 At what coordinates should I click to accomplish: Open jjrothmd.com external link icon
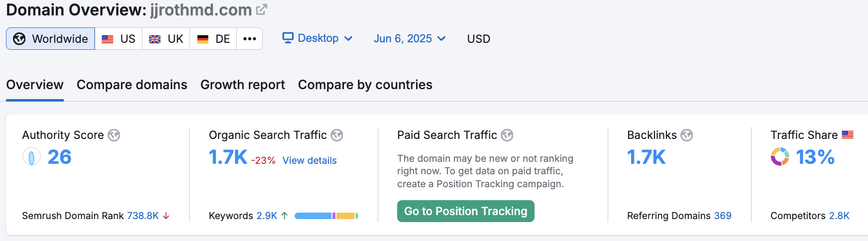tap(261, 9)
